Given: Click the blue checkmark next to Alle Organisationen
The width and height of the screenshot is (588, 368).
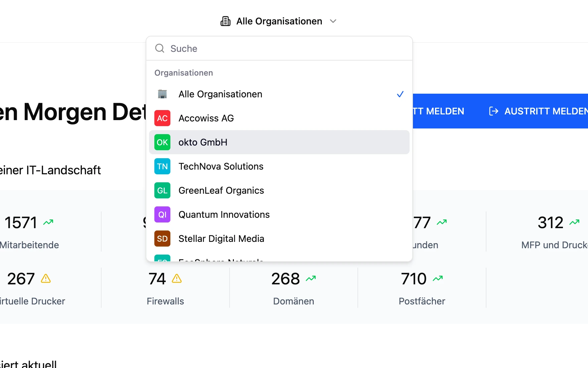Looking at the screenshot, I should point(400,94).
